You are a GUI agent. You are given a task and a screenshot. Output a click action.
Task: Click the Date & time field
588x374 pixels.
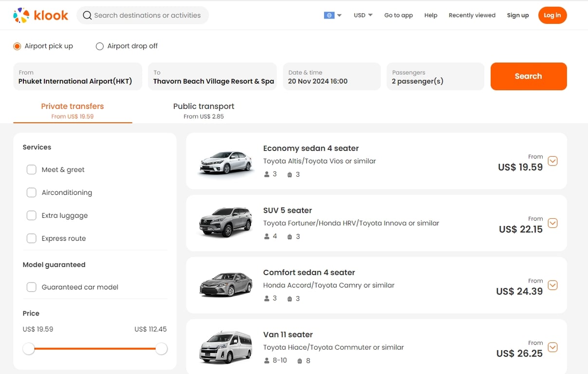331,76
